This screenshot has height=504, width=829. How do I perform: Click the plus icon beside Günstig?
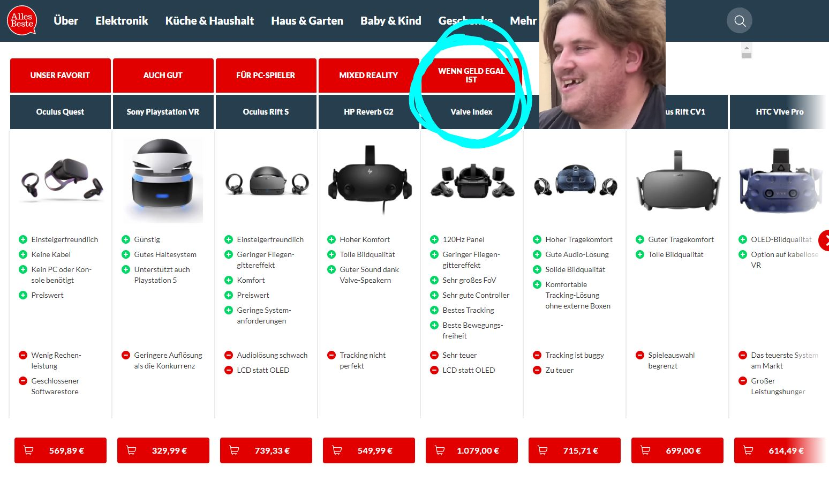click(x=126, y=239)
